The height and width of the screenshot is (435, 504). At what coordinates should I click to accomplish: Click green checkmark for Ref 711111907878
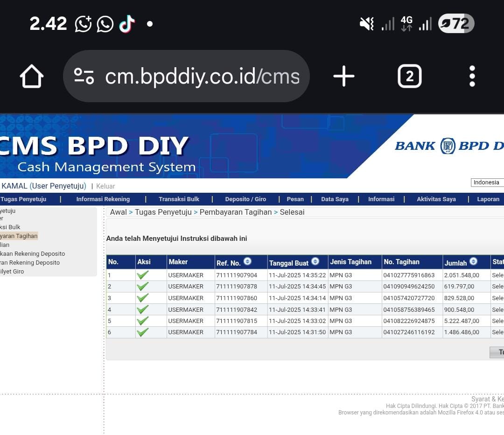tap(142, 287)
